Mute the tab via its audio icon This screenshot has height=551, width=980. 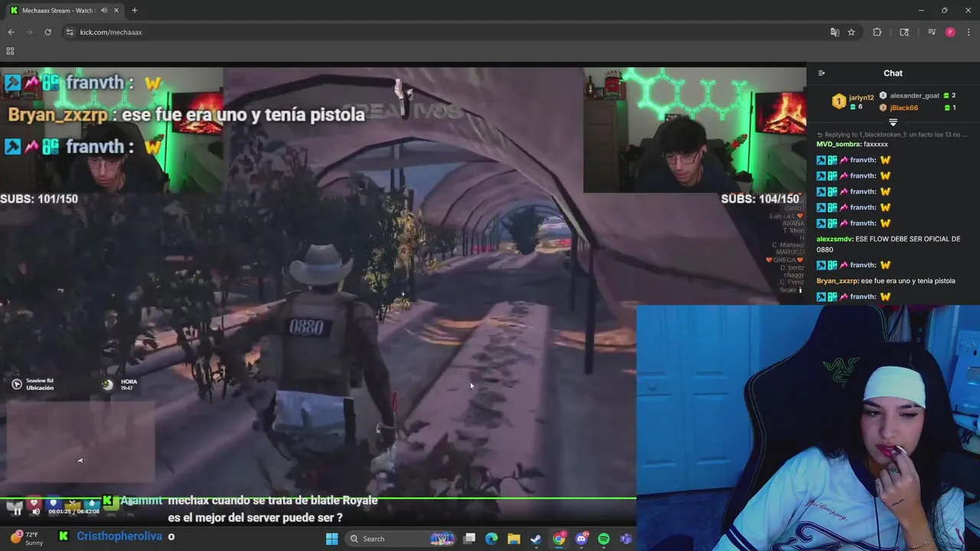tap(103, 11)
